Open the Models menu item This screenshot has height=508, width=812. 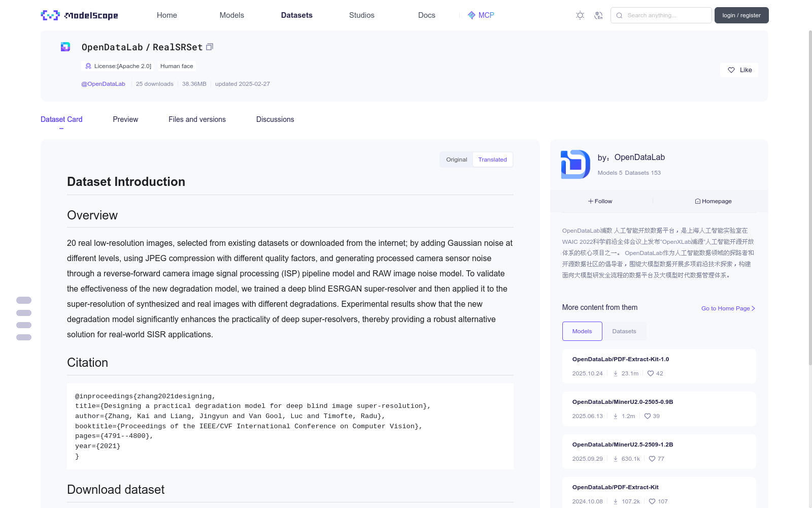232,15
